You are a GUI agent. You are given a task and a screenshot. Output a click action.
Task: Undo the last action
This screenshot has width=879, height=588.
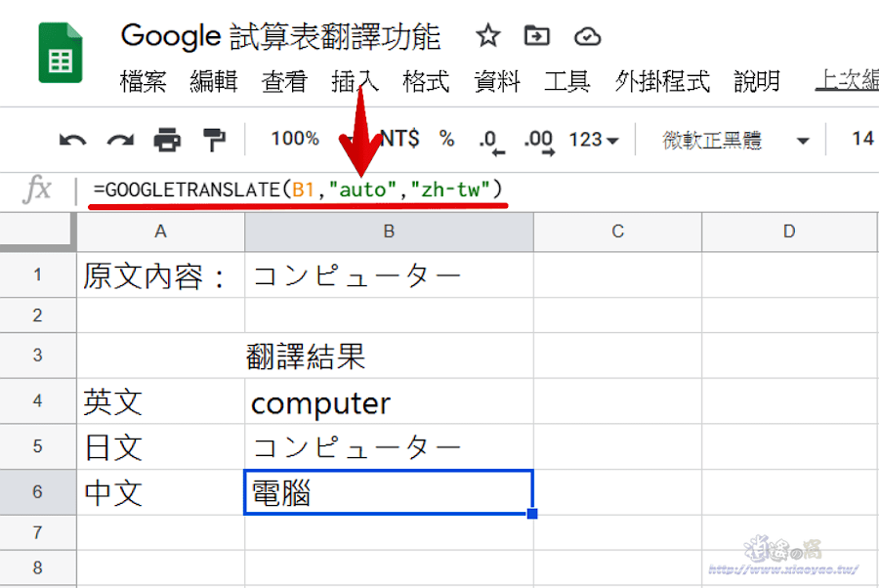pyautogui.click(x=73, y=140)
